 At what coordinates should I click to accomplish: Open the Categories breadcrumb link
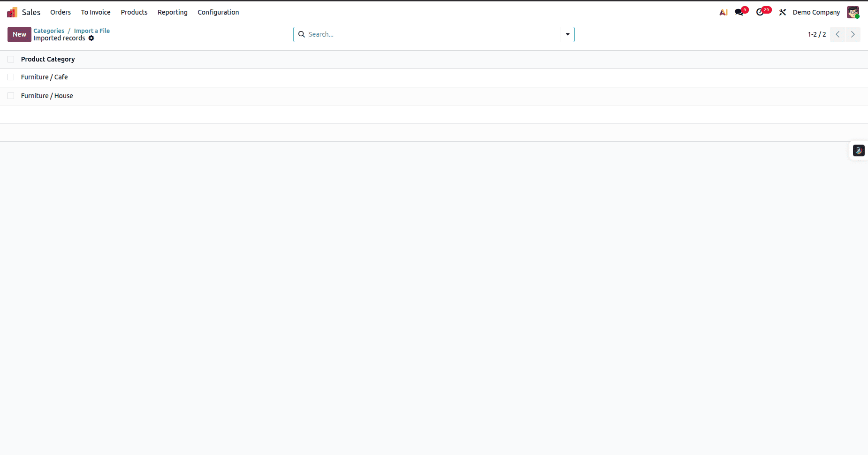pyautogui.click(x=49, y=31)
